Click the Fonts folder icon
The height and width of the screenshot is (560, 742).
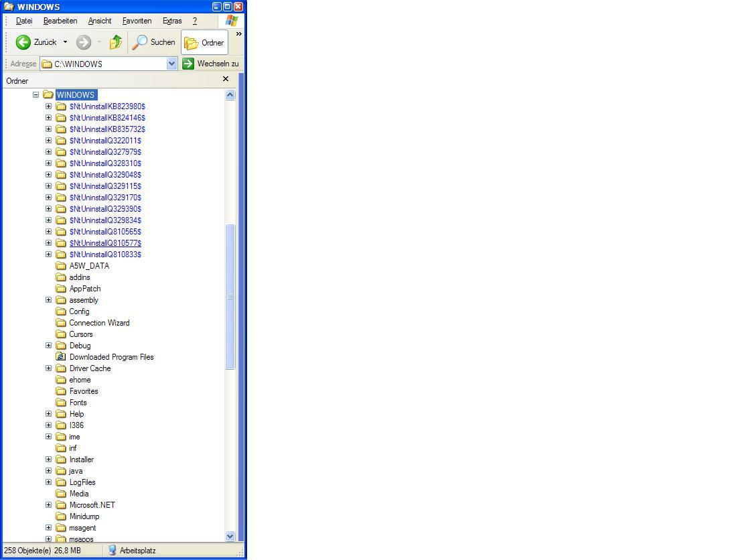click(x=60, y=403)
